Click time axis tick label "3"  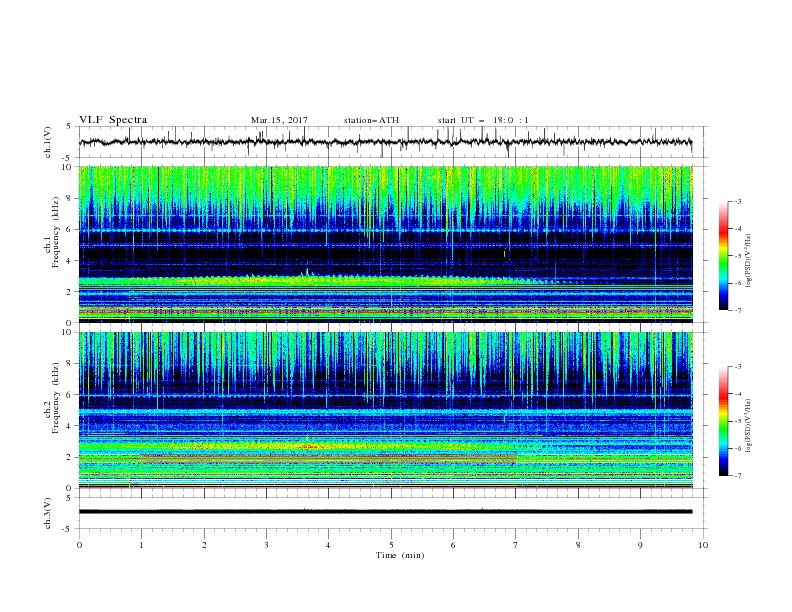(x=266, y=545)
